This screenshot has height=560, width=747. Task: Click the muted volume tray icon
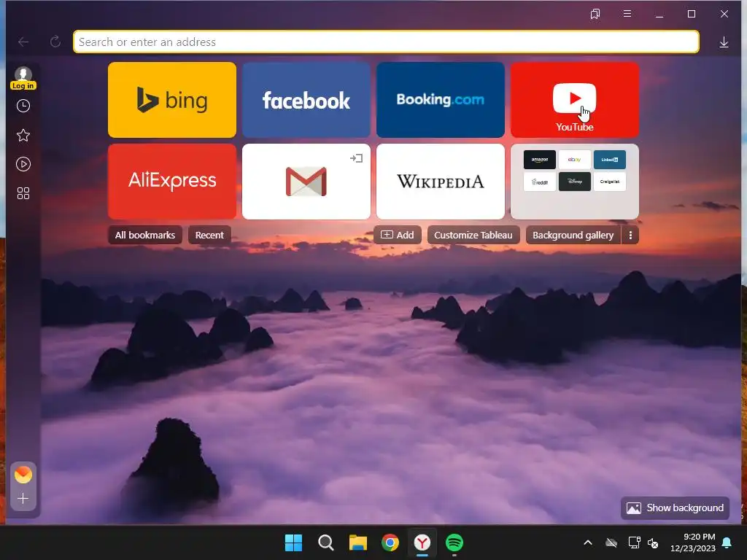653,542
